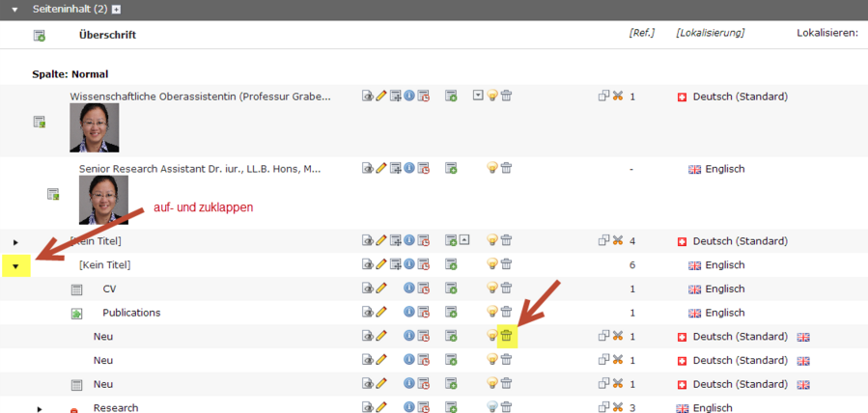Move the English [Kein Titel] record
868x413 pixels.
point(395,263)
